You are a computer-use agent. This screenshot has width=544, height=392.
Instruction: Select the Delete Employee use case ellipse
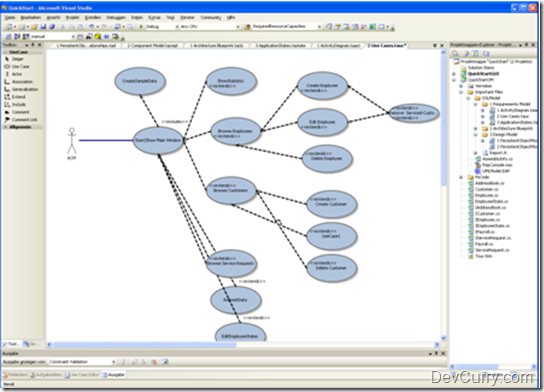[x=327, y=159]
